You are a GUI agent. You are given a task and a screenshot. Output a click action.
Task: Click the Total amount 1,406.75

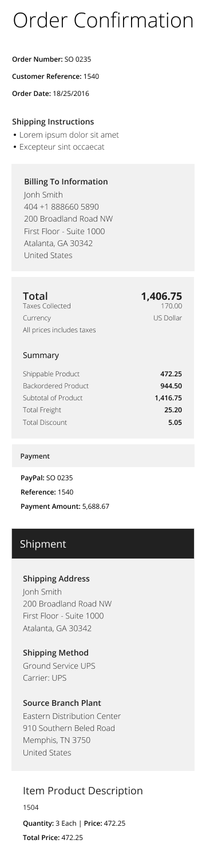point(161,296)
